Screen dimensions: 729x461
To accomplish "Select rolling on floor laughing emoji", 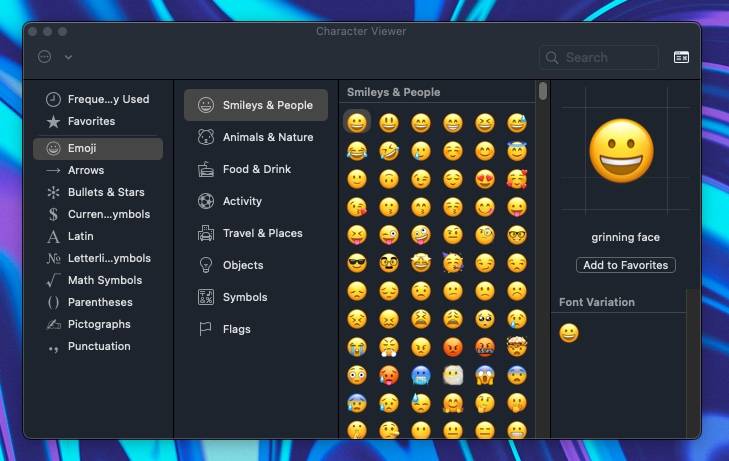I will pos(389,151).
